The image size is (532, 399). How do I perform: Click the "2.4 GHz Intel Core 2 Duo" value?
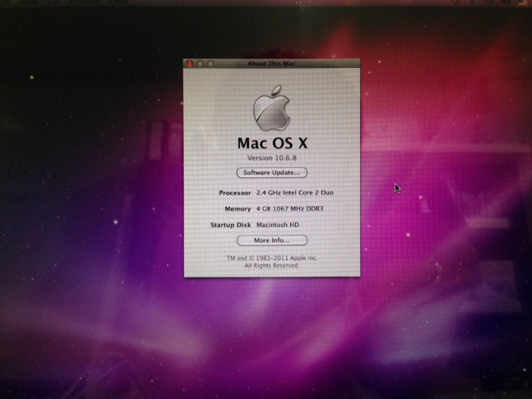(x=294, y=193)
